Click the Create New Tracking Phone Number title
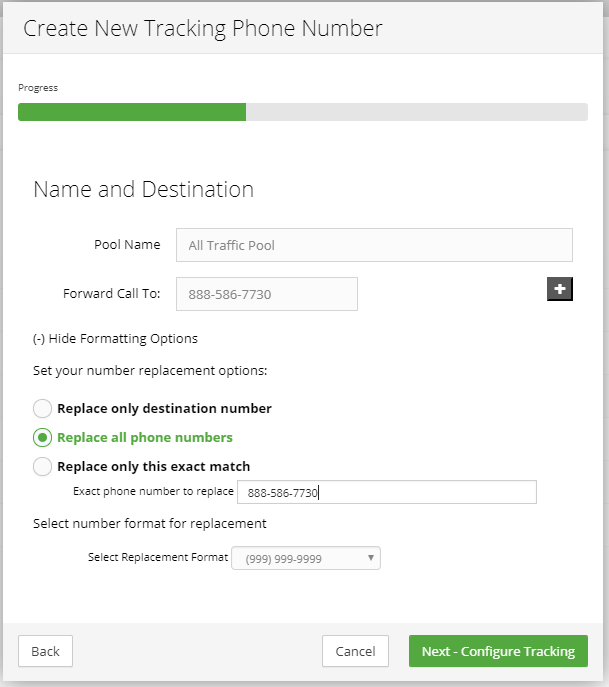609x687 pixels. pyautogui.click(x=203, y=28)
